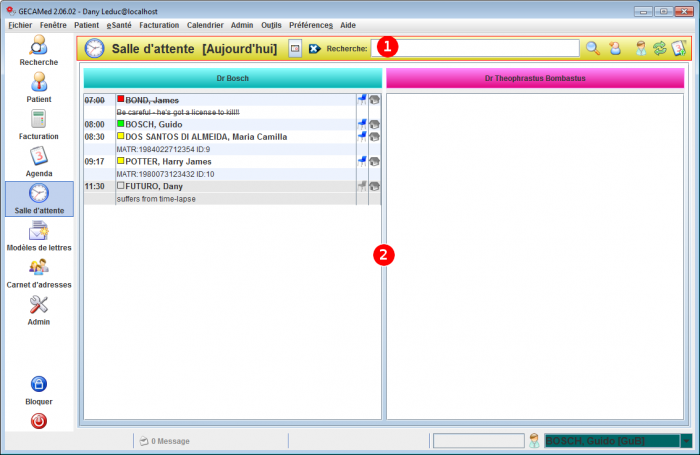Screen dimensions: 700x455
Task: Click the Dr Bosch column header
Action: (x=232, y=77)
